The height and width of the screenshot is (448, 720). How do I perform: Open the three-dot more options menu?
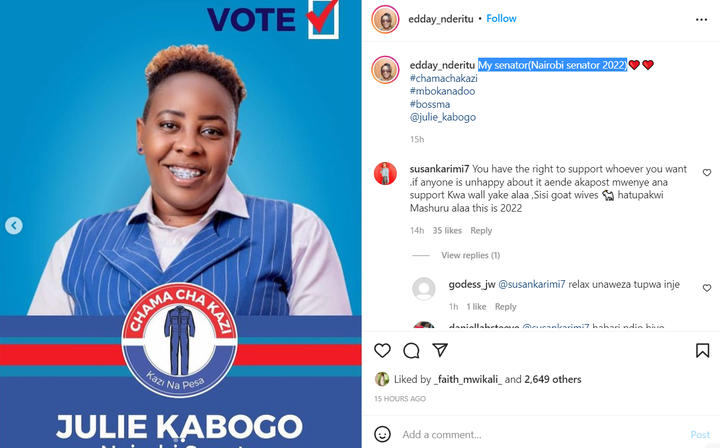pyautogui.click(x=701, y=19)
